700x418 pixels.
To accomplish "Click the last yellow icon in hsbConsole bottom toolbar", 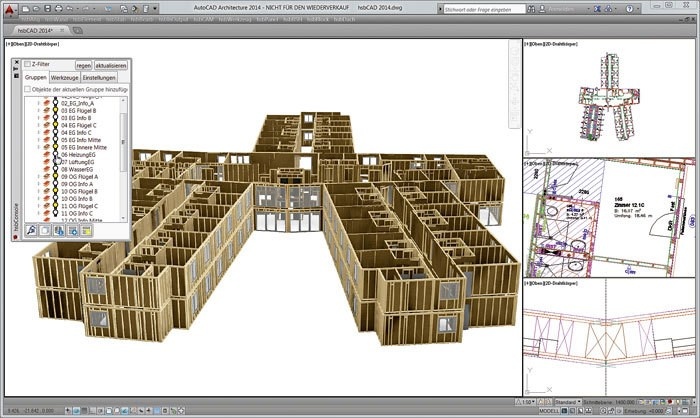I will (87, 230).
